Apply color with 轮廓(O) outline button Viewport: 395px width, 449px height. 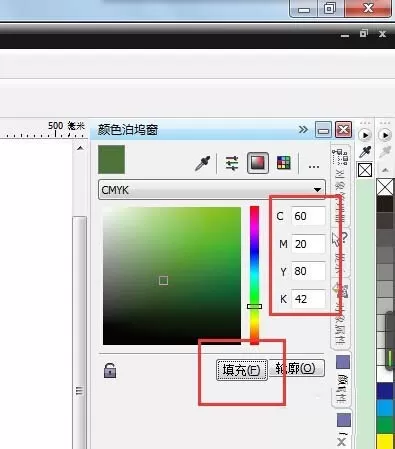coord(296,368)
